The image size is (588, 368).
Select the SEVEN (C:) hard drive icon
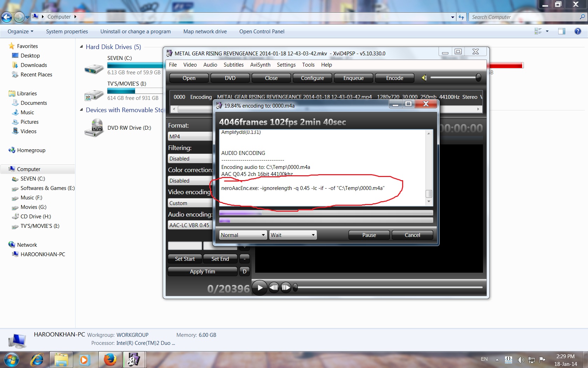(94, 68)
